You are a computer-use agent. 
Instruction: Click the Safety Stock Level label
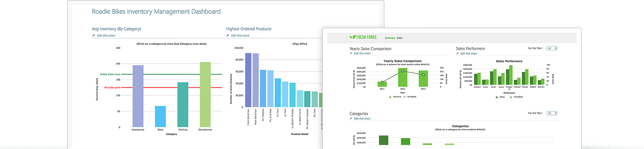110,74
